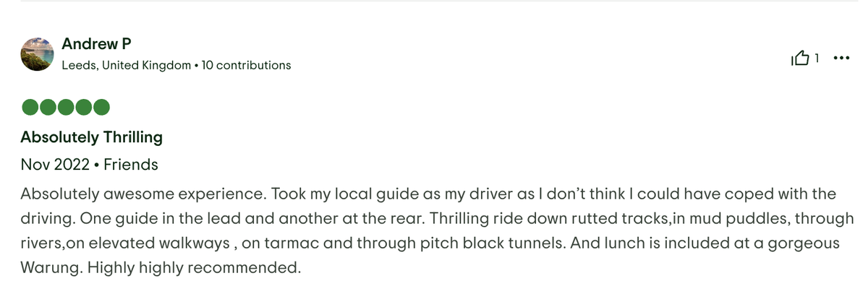The height and width of the screenshot is (294, 868).
Task: Open the Absolutely Thrilling review title
Action: [91, 137]
